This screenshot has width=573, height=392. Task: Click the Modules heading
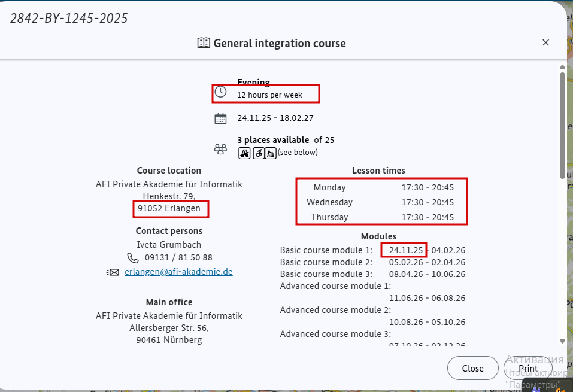click(378, 236)
